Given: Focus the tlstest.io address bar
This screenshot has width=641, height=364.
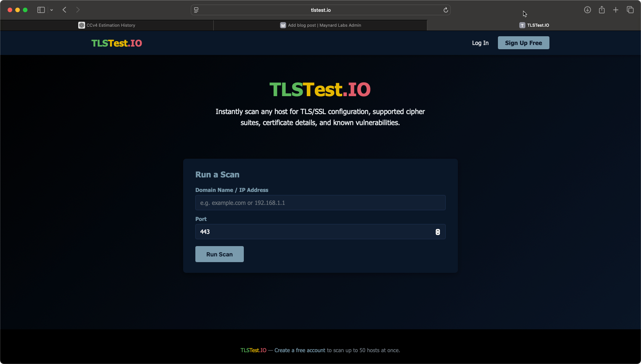Looking at the screenshot, I should pos(320,10).
